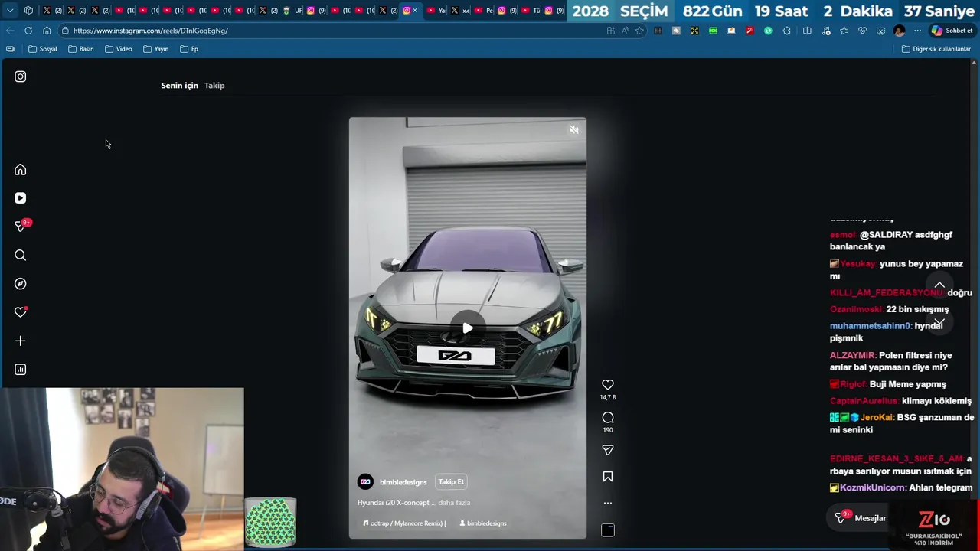Open tagged bimbledesigns person link

point(483,523)
